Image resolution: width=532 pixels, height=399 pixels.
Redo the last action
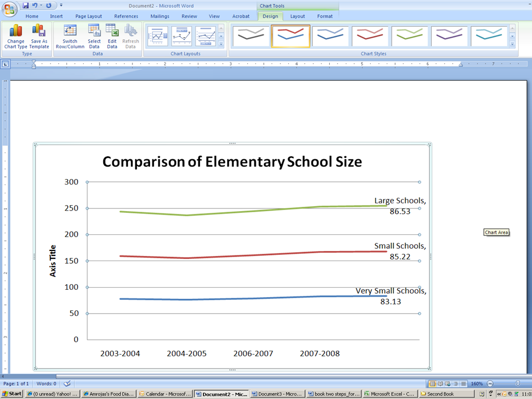point(49,6)
